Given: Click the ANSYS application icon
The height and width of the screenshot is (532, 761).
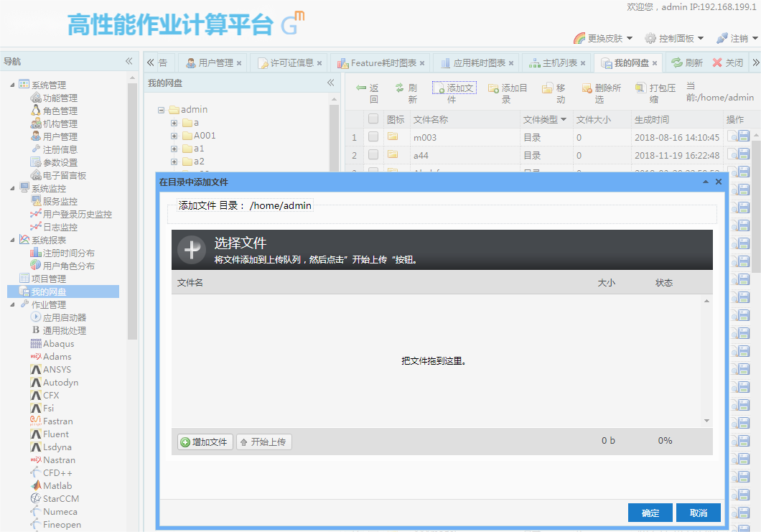Looking at the screenshot, I should click(x=36, y=370).
